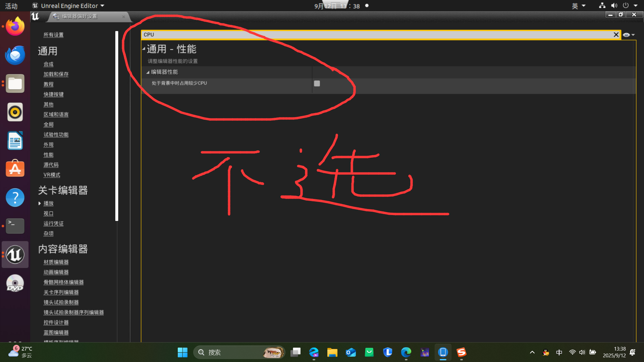Open the eye view options button
This screenshot has height=362, width=644.
[629, 35]
